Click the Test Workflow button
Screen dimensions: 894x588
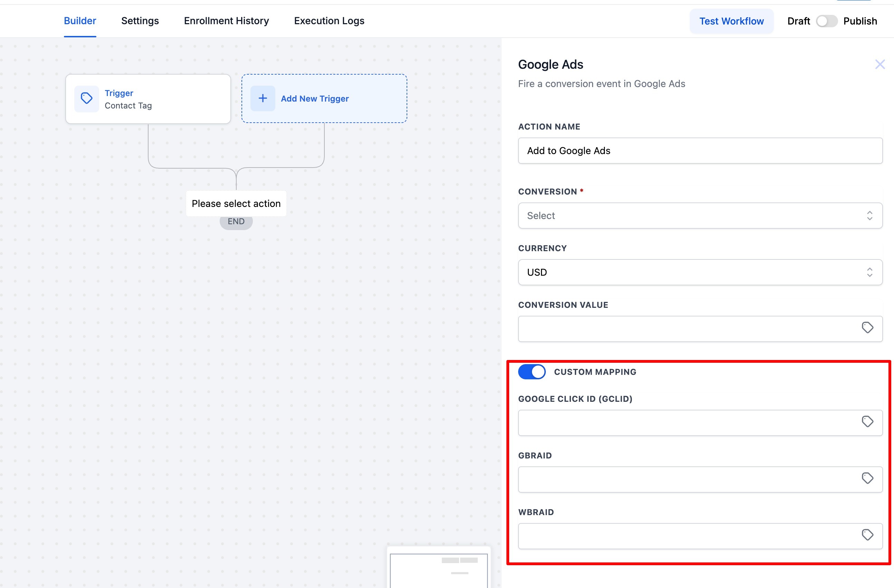pyautogui.click(x=731, y=21)
